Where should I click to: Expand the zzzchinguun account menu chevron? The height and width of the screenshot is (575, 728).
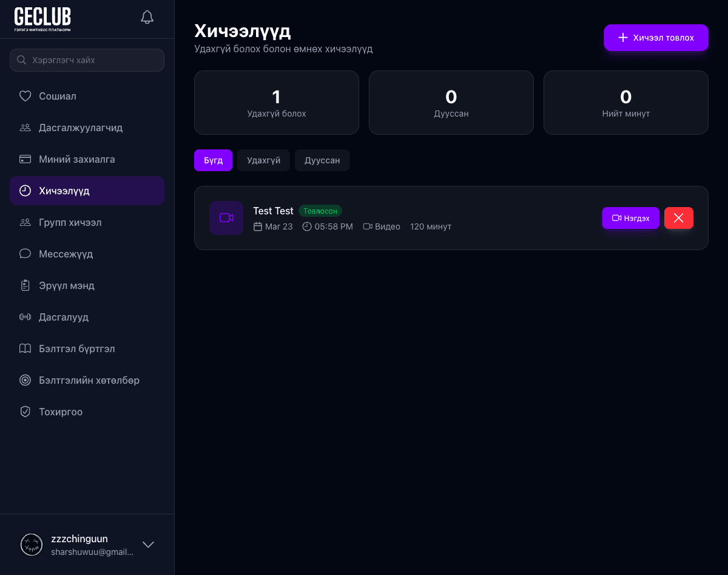(148, 545)
